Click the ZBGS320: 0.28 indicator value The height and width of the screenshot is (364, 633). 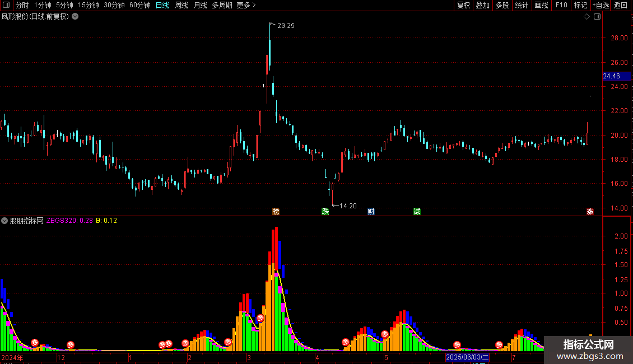pos(69,221)
